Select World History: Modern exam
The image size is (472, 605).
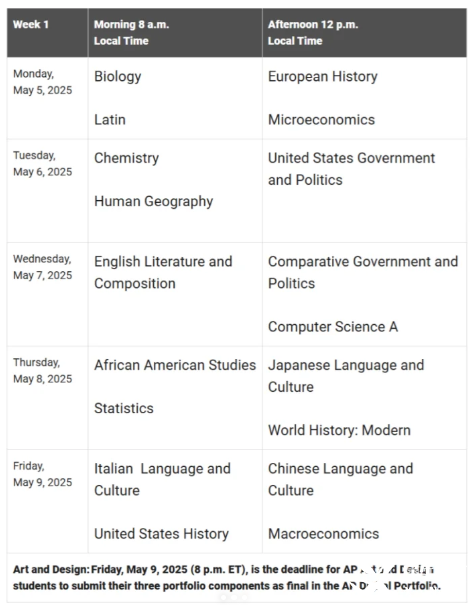340,430
